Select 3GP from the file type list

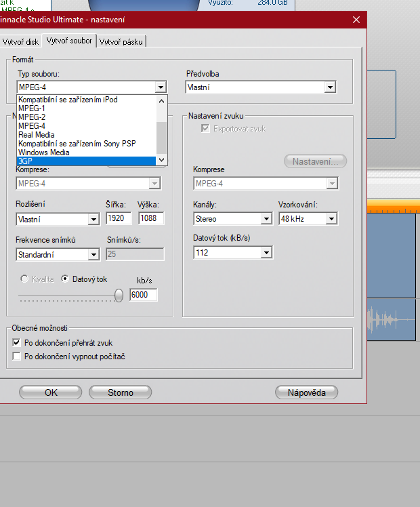click(87, 161)
